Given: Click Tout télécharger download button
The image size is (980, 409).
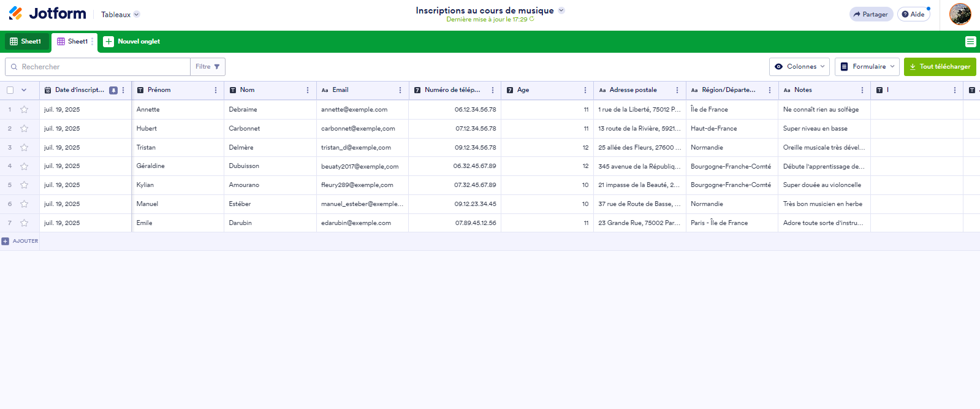Looking at the screenshot, I should [x=940, y=67].
